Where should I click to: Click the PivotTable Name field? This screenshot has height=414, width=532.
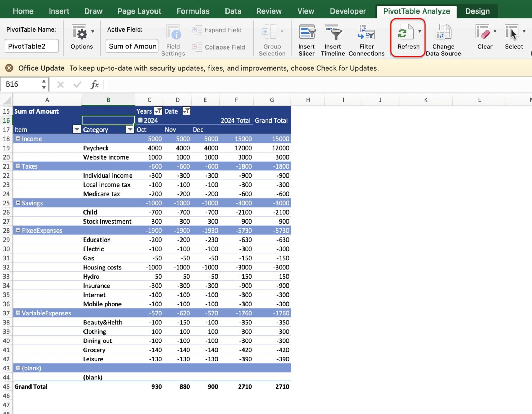point(32,46)
